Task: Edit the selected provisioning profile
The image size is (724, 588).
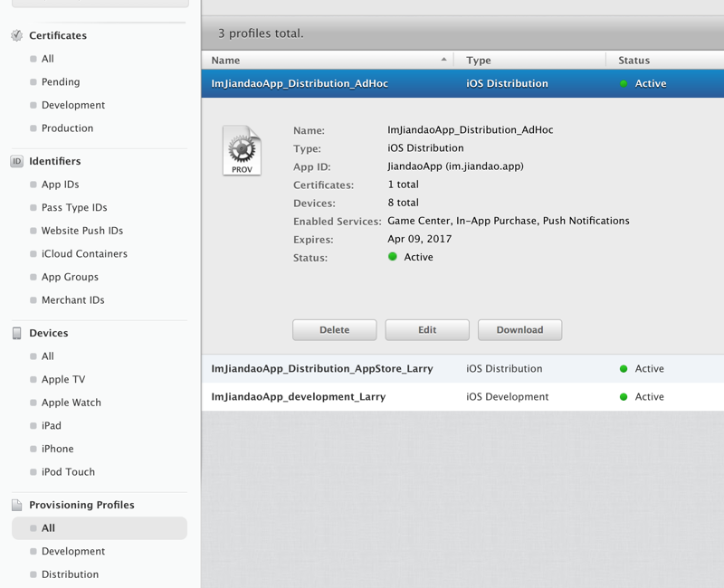Action: click(427, 330)
